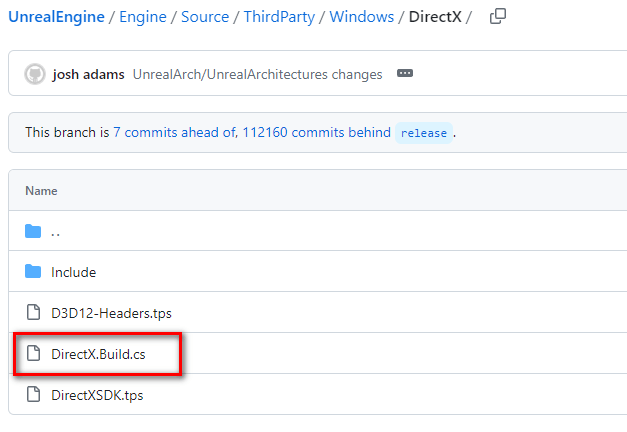This screenshot has height=432, width=627.
Task: Expand the commit message ellipsis button
Action: point(405,73)
